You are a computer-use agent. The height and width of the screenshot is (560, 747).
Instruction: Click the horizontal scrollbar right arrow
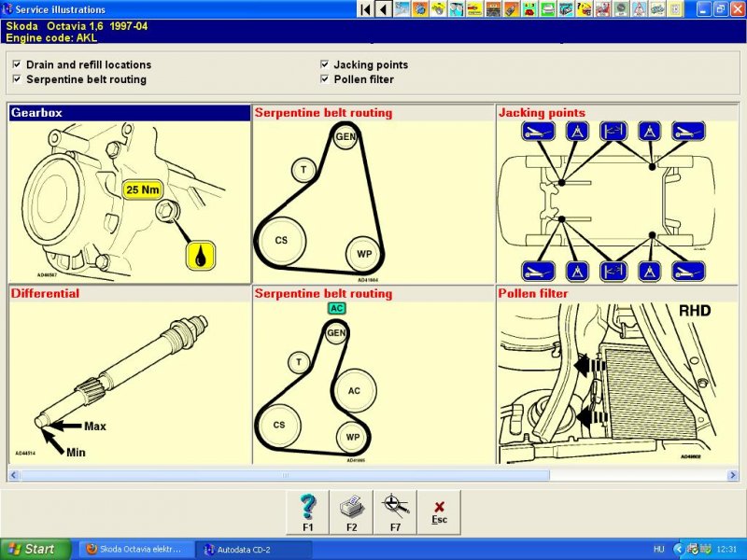(733, 475)
